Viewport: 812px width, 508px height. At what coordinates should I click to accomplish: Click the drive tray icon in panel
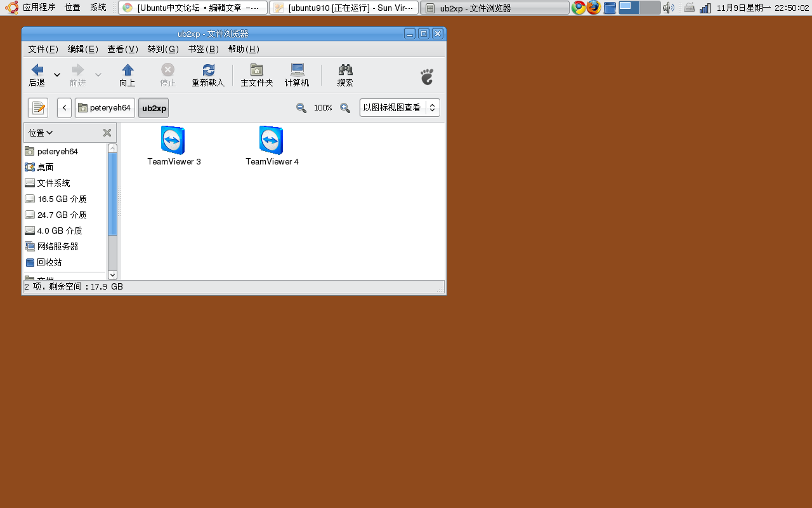690,8
